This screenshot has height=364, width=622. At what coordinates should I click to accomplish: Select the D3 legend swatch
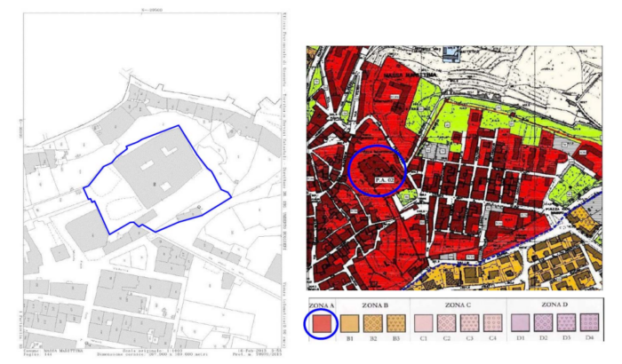click(566, 324)
